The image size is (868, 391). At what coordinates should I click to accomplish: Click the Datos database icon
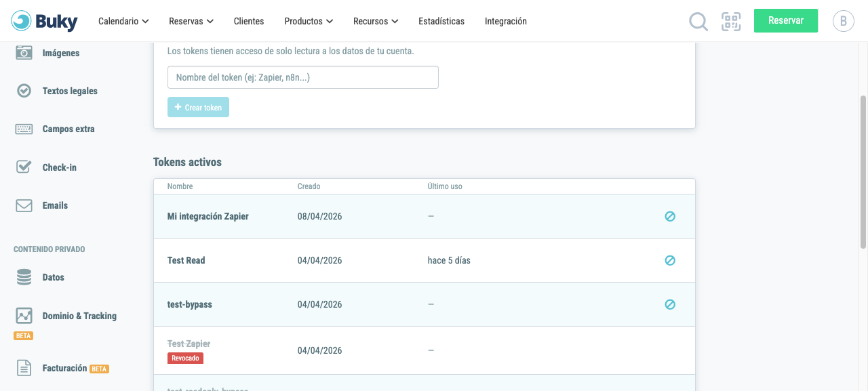[x=24, y=277]
